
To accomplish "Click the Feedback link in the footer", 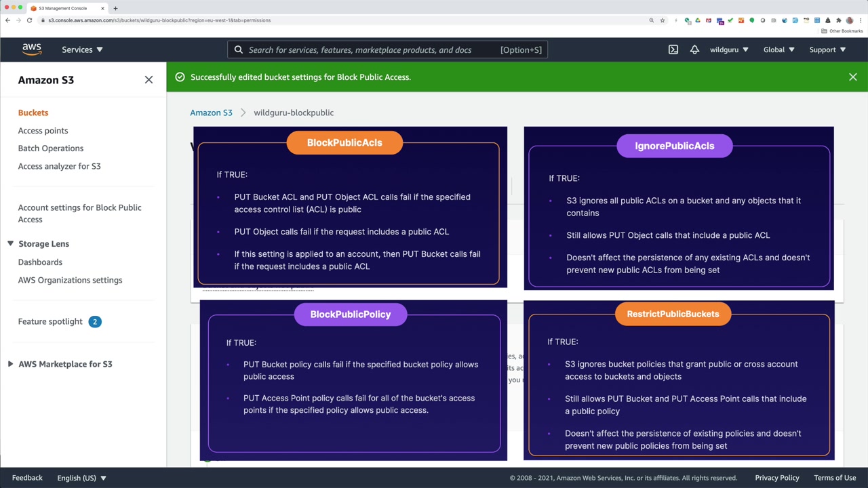I will (27, 478).
